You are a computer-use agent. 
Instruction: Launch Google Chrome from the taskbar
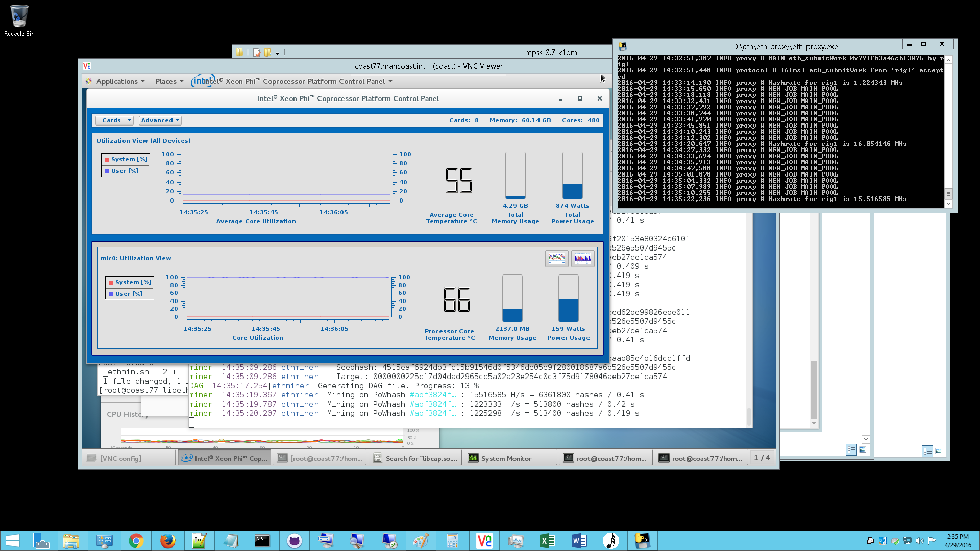point(136,541)
